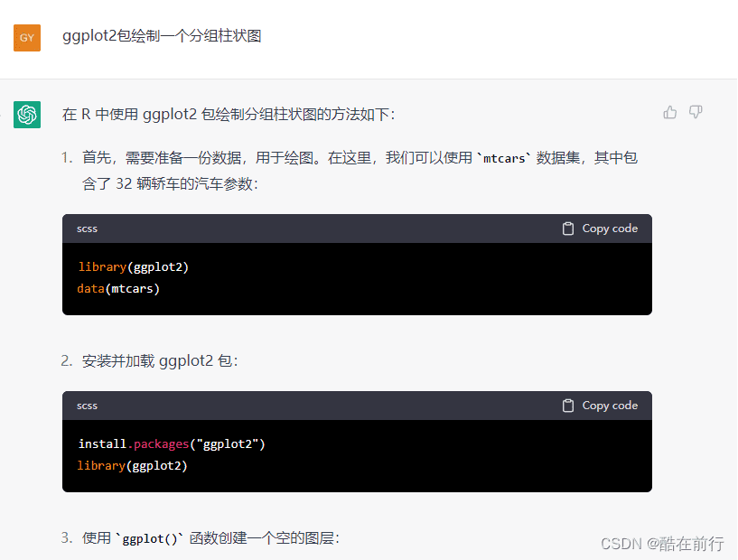The image size is (738, 560).
Task: Click the thumbs down feedback icon
Action: (696, 112)
